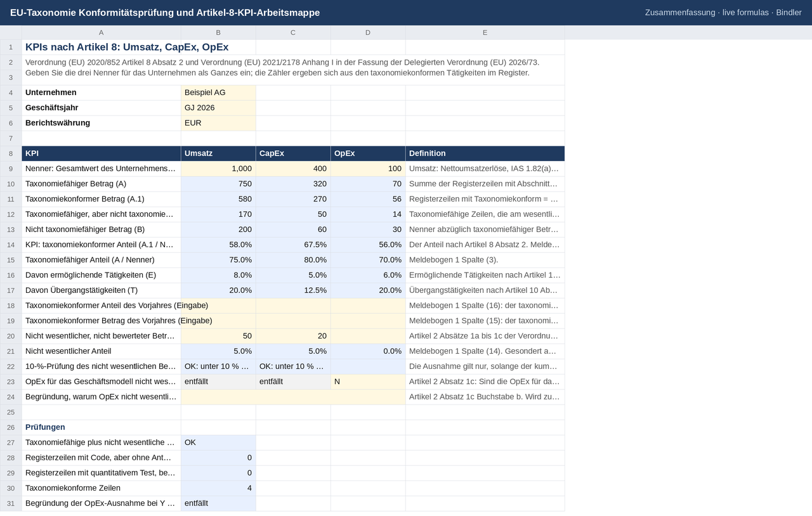Click the 'Definition' column heading in row 8
The image size is (812, 516).
[x=485, y=153]
